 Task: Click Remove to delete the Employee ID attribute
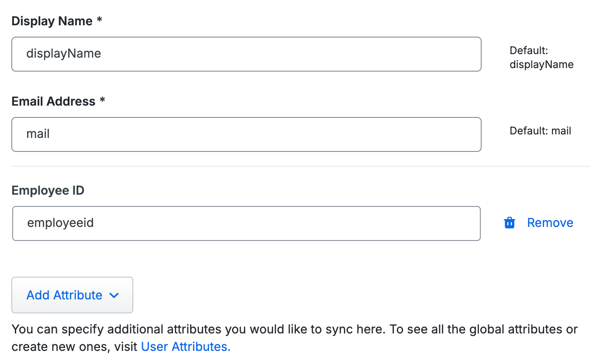coord(550,223)
